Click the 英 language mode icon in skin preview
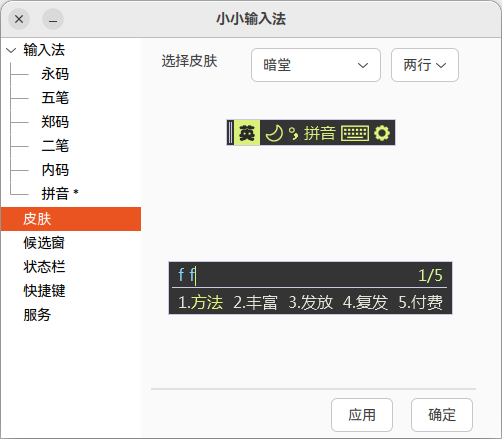 tap(247, 133)
